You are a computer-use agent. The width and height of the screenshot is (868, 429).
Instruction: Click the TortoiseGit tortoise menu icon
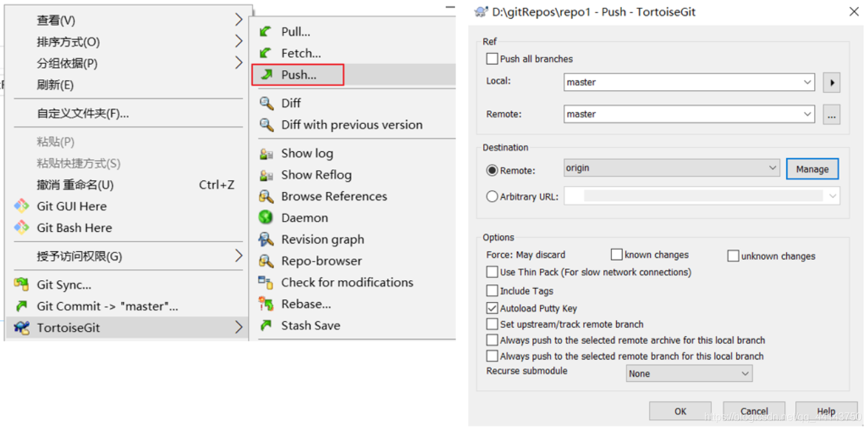tap(22, 328)
